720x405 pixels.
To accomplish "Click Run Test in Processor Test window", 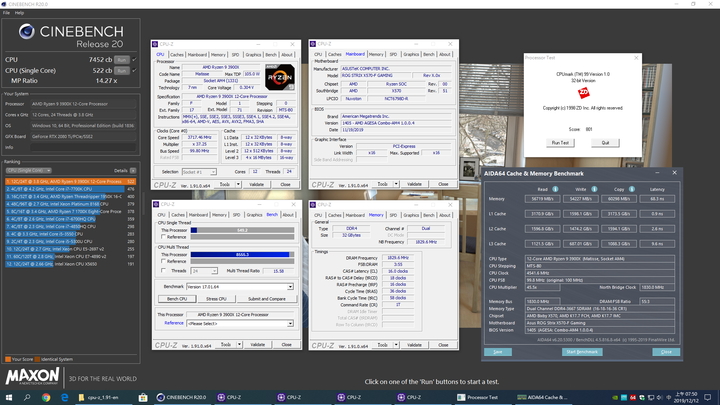I will (560, 143).
